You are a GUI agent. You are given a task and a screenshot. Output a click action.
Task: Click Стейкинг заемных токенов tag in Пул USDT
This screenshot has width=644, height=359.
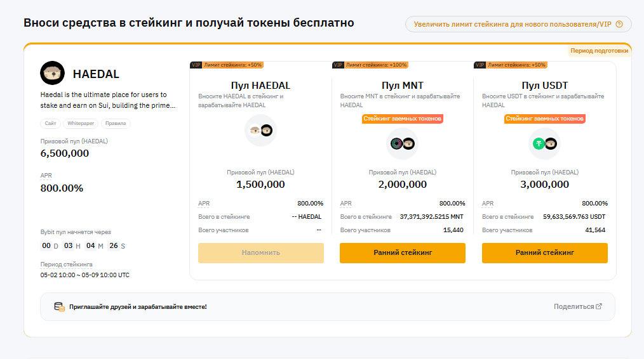pos(545,119)
